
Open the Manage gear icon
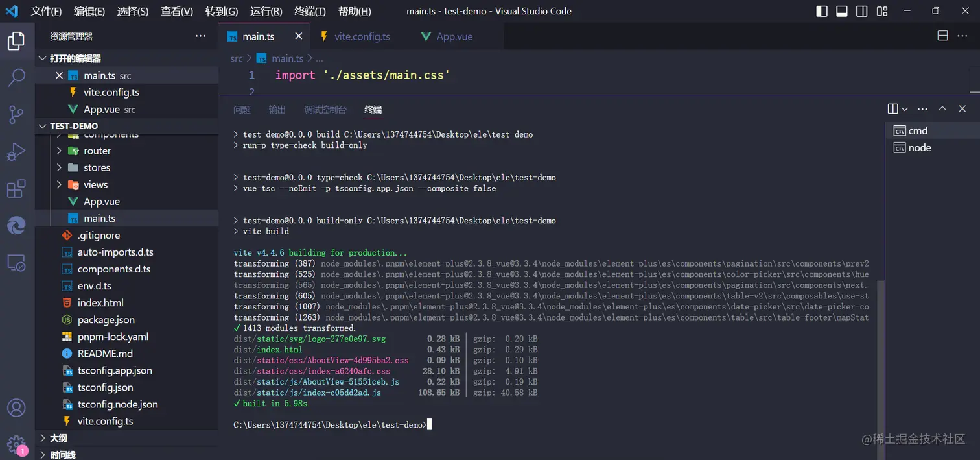16,444
